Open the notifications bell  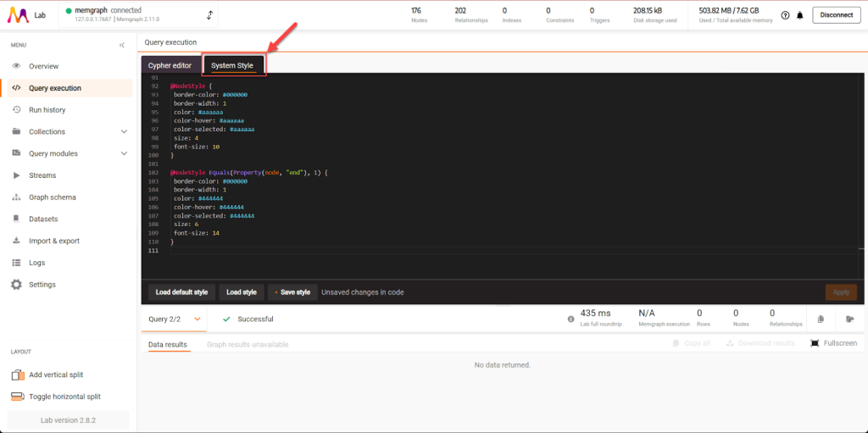point(799,15)
